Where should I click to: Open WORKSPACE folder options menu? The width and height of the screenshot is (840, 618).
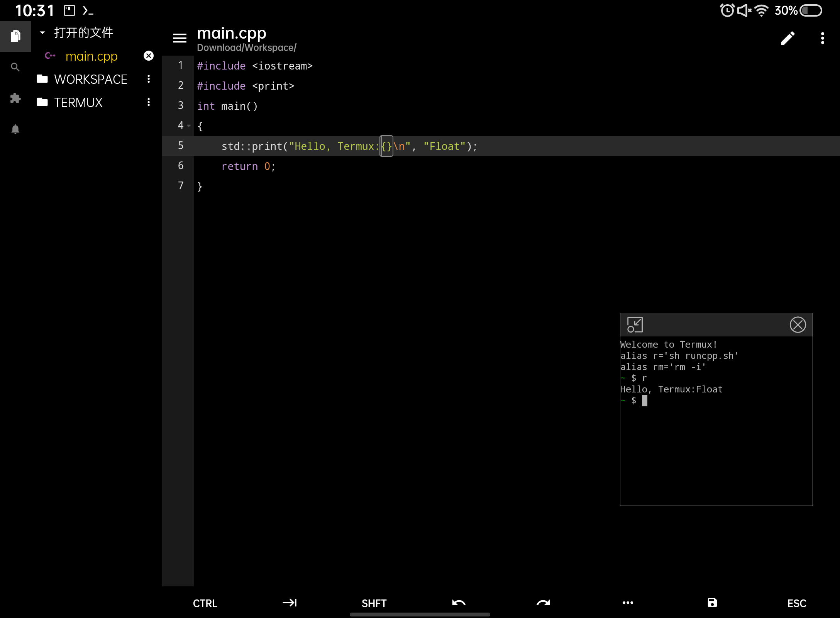[149, 79]
